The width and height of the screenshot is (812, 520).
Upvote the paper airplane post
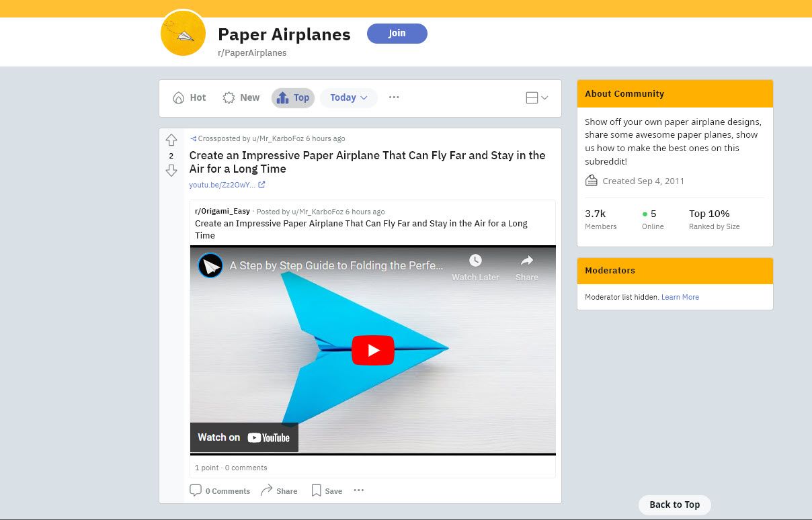[171, 140]
